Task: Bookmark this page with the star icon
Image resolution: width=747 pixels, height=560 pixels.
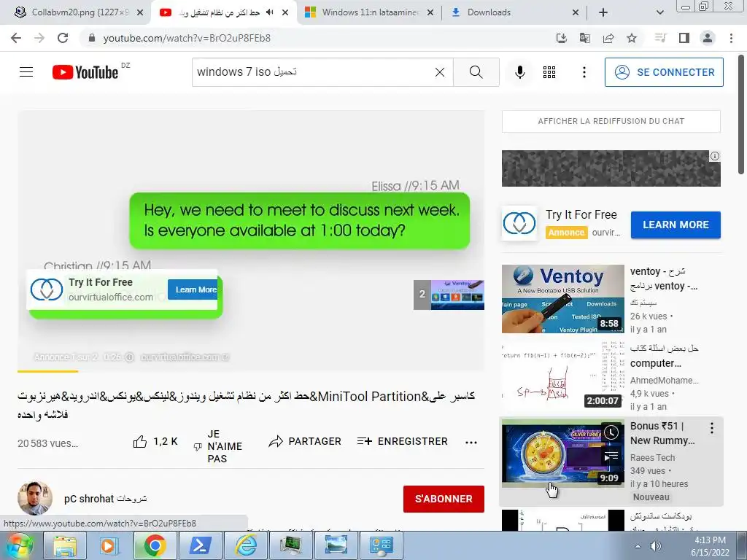Action: pos(632,38)
